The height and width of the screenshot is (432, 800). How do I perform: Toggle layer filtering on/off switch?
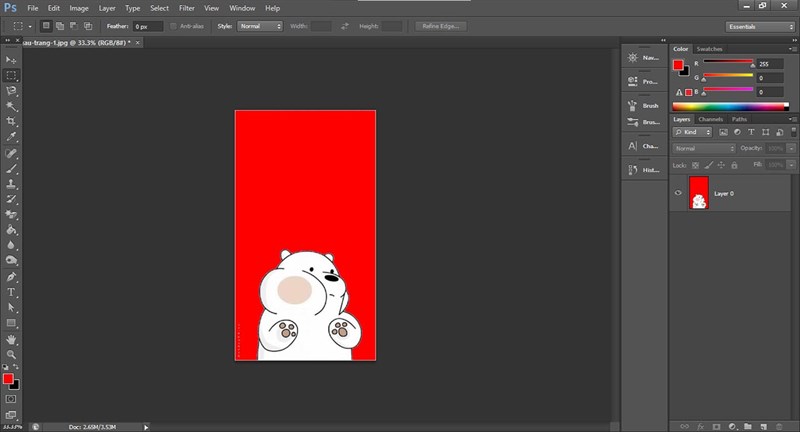(x=793, y=132)
